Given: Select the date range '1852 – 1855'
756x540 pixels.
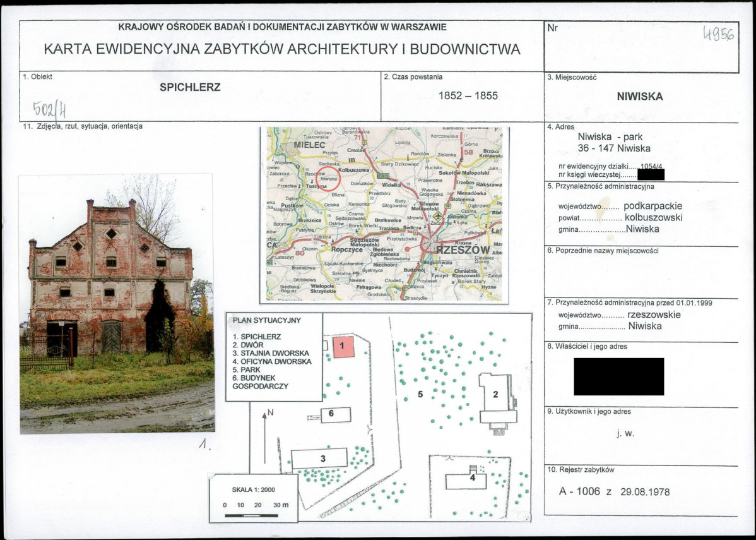Looking at the screenshot, I should tap(468, 95).
